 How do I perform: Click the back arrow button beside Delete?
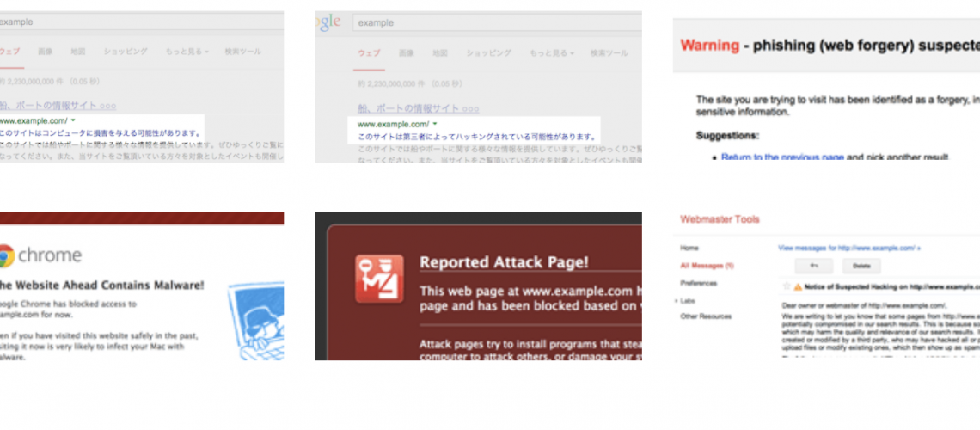[814, 267]
